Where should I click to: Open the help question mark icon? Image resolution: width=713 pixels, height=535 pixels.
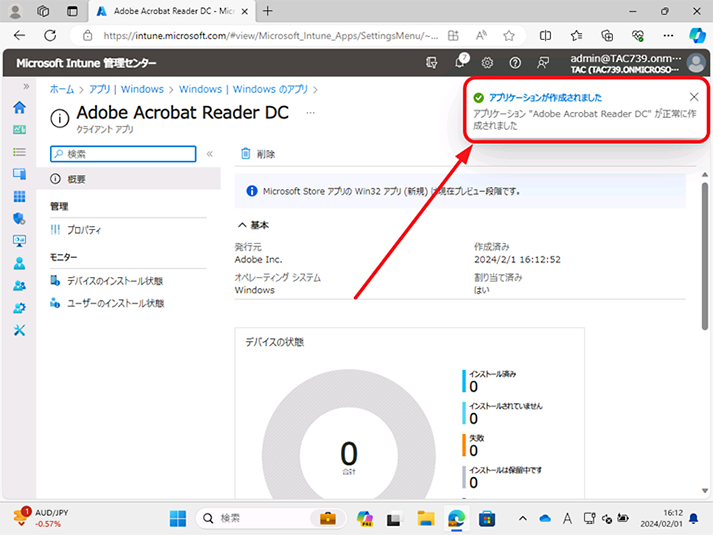[515, 63]
